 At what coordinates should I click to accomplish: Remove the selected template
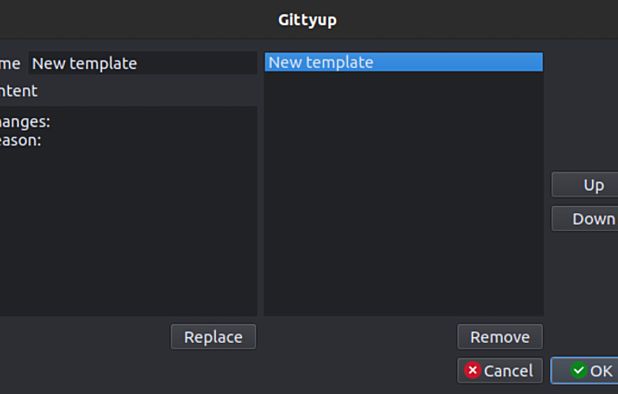pyautogui.click(x=500, y=337)
